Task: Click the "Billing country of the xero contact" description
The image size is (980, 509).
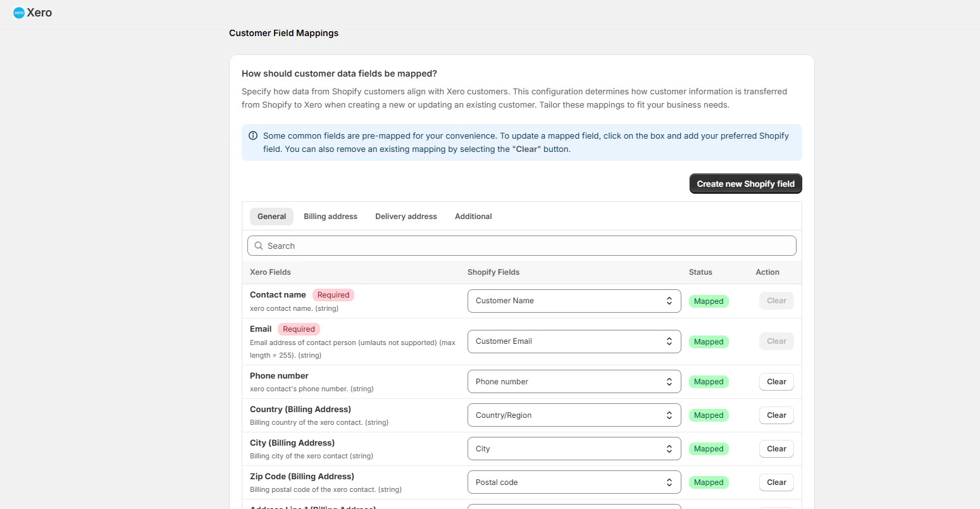Action: tap(319, 423)
